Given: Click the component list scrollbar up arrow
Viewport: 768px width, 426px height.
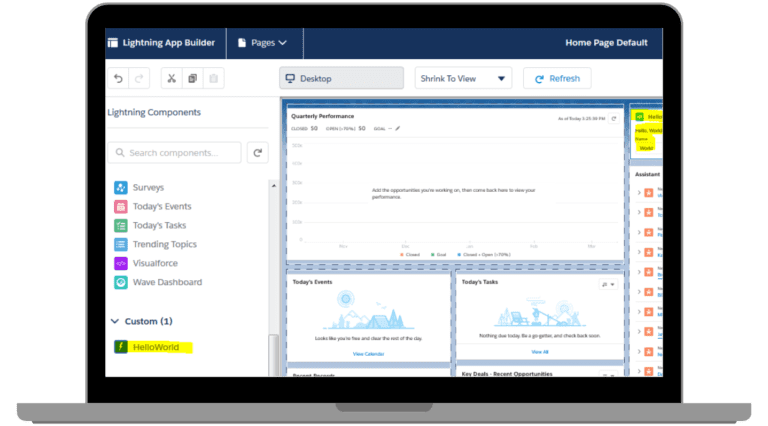Looking at the screenshot, I should pyautogui.click(x=274, y=186).
